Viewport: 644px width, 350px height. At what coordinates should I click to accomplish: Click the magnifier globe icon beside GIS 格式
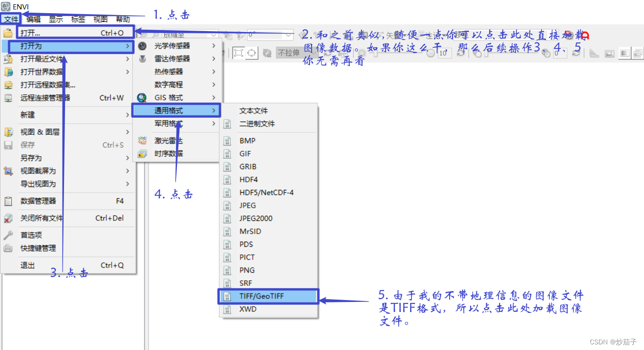click(142, 98)
